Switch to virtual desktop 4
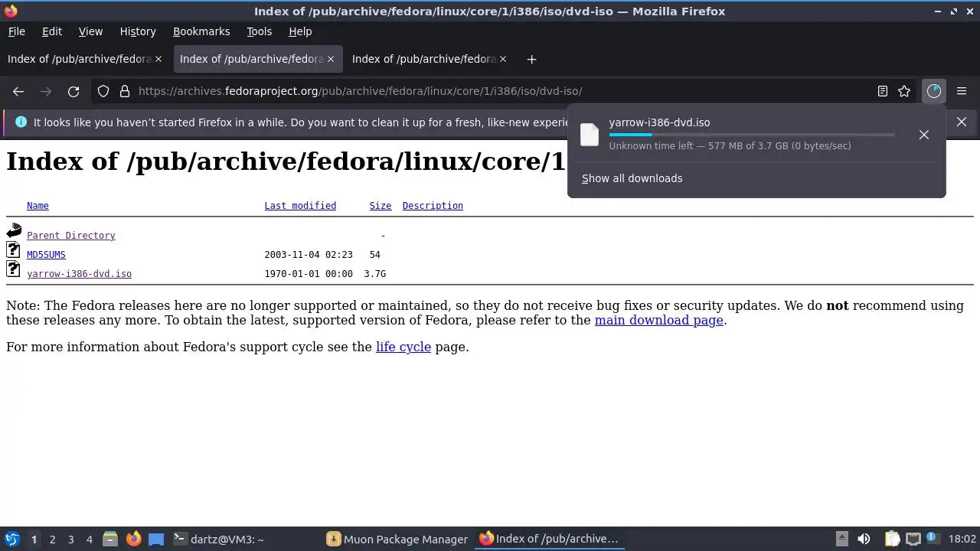The image size is (980, 551). (89, 539)
